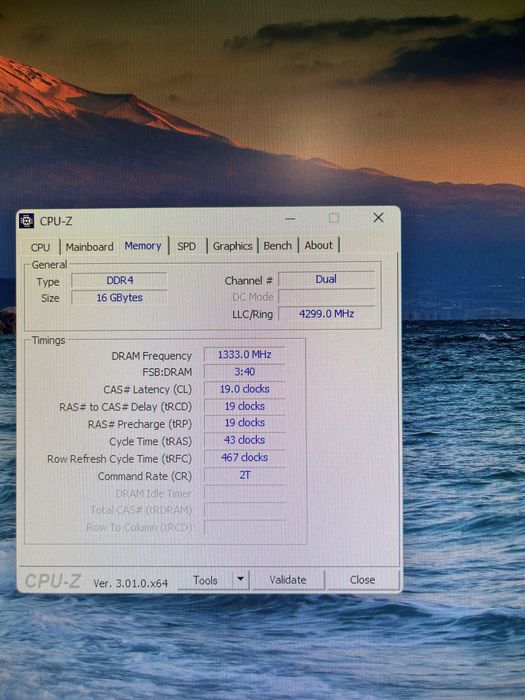
Task: Click the Validate button
Action: coord(288,580)
